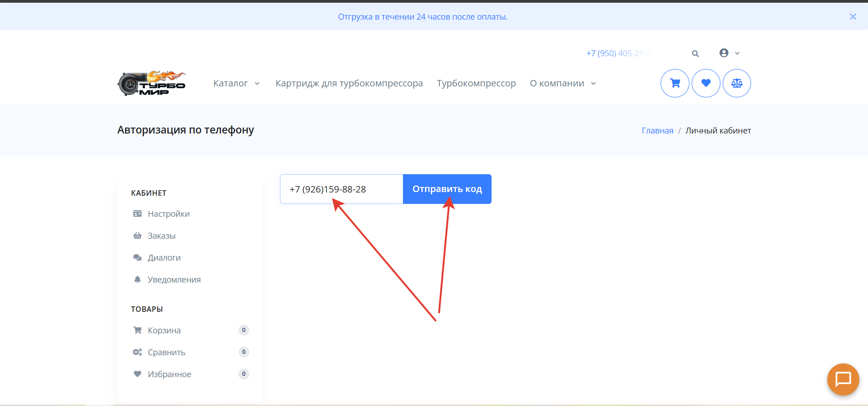868x406 pixels.
Task: Click the Личный кабинет breadcrumb text
Action: point(718,131)
